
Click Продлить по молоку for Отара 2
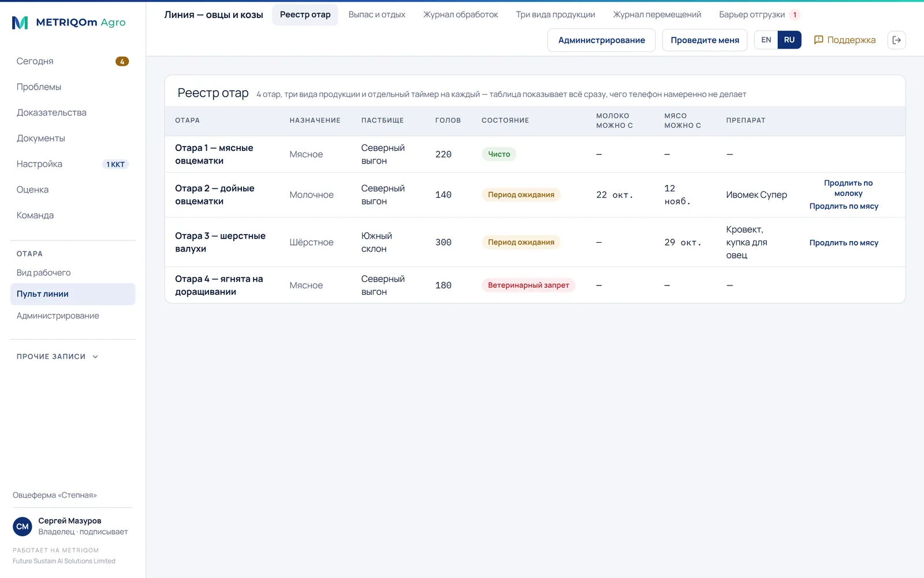[848, 188]
